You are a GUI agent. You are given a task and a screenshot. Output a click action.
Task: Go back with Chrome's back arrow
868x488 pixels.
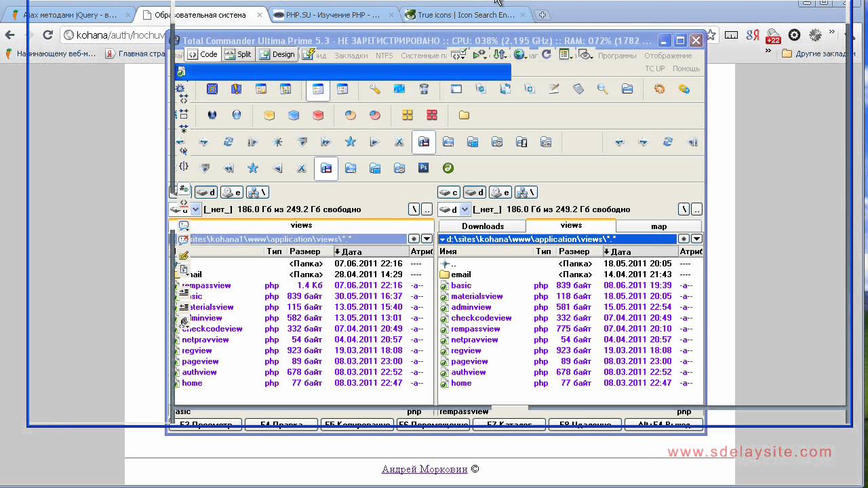tap(9, 35)
